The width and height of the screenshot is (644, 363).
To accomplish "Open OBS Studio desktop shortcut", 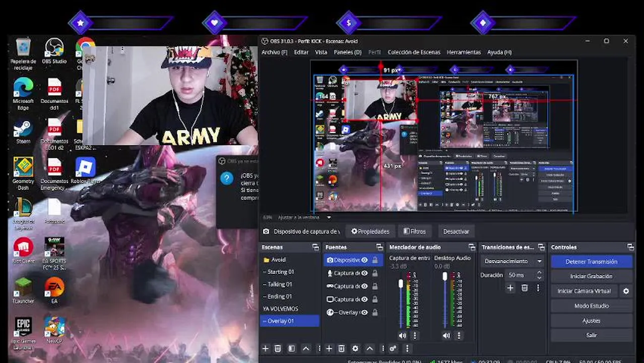I will coord(54,51).
